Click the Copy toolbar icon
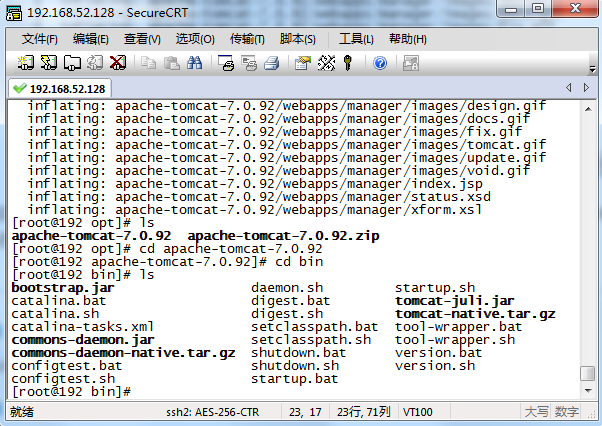 (148, 63)
